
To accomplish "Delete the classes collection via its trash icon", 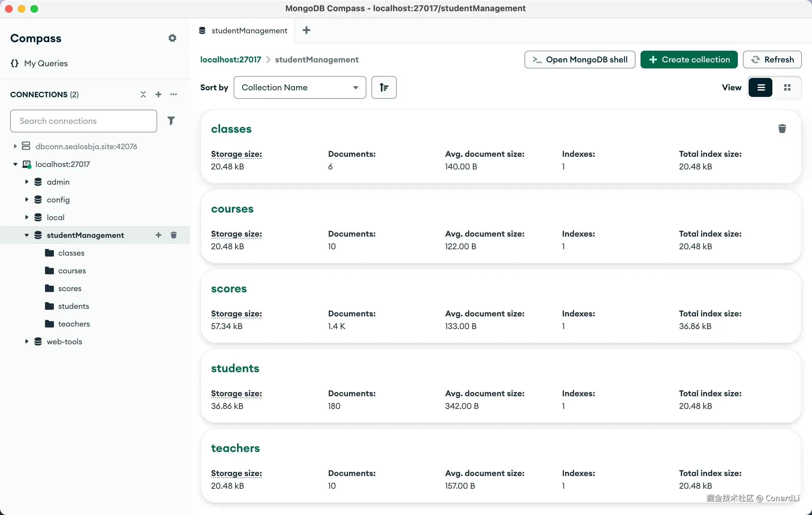I will coord(782,129).
